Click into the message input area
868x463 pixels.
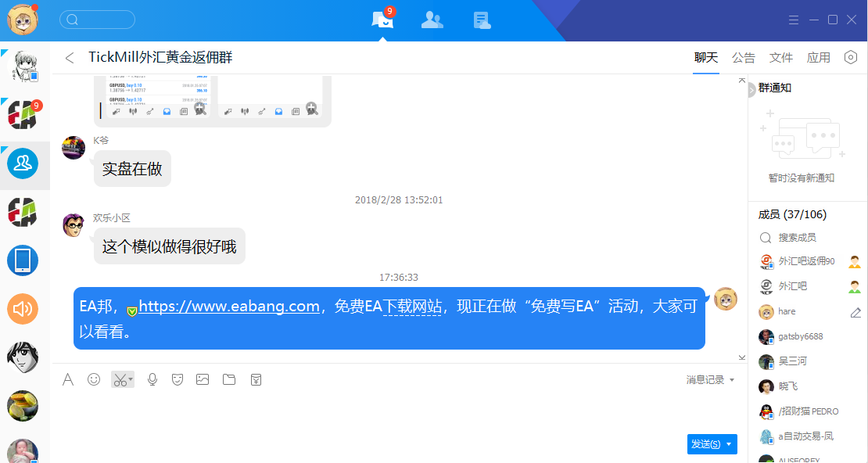[x=399, y=413]
